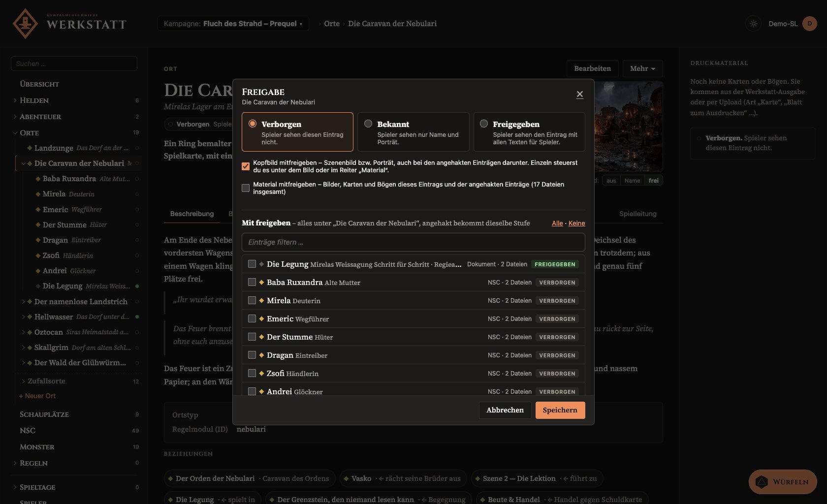Screen dimensions: 827x504
Task: Open the Kampagne selector dropdown
Action: point(233,24)
